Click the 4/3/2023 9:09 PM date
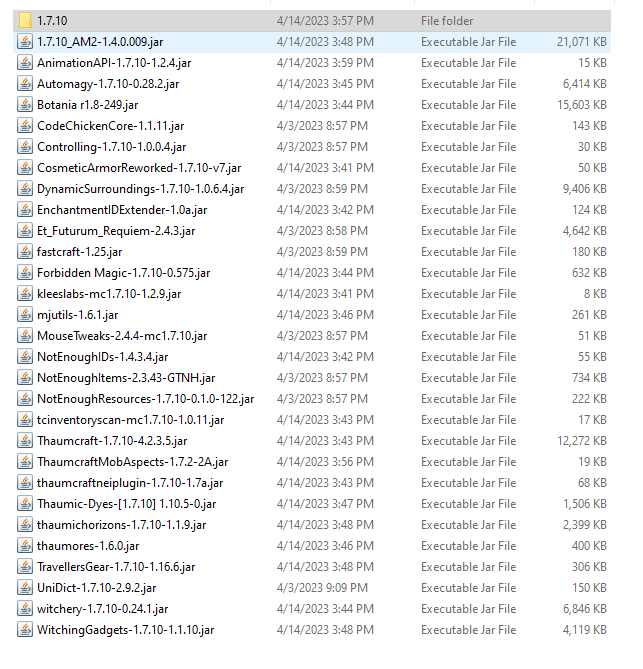The width and height of the screenshot is (643, 669). [322, 588]
